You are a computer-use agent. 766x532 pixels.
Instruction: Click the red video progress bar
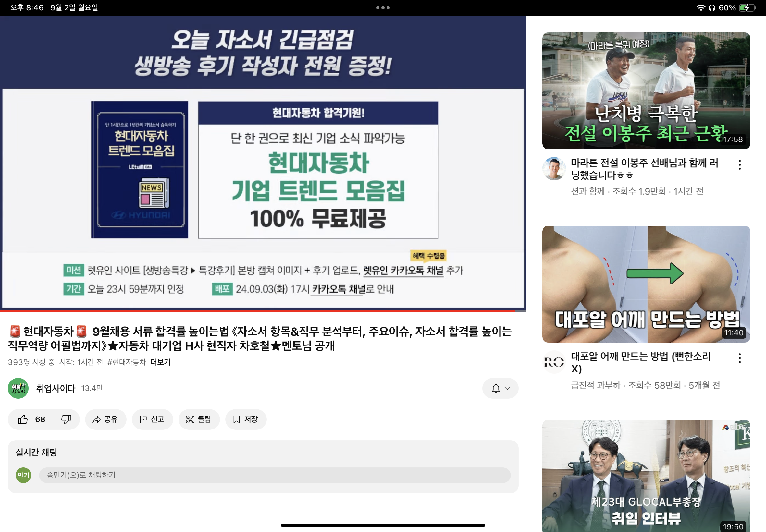pos(257,311)
